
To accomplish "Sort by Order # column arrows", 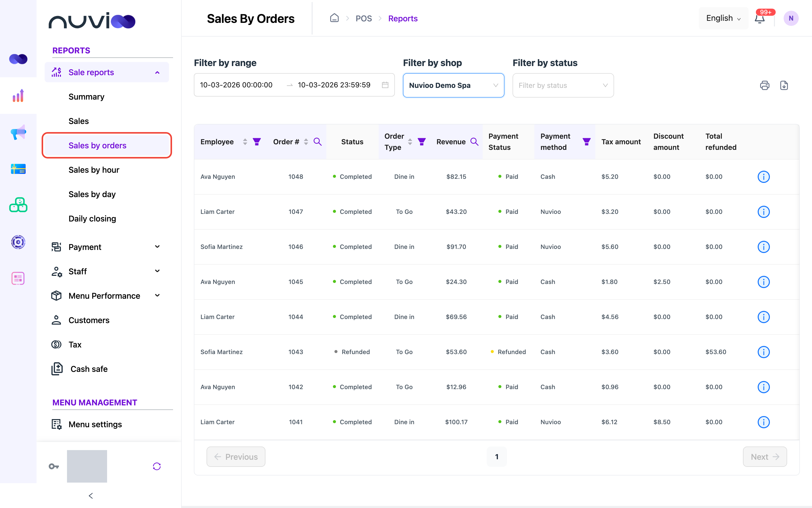I will (306, 142).
